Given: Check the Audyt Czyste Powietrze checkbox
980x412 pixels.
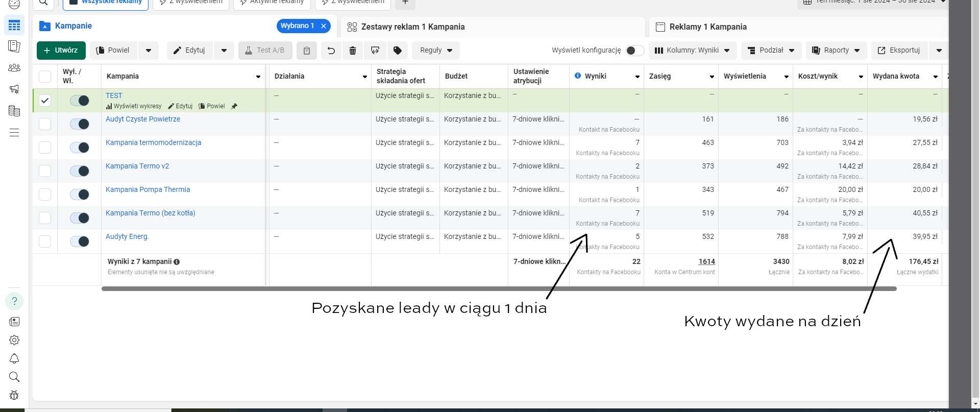Looking at the screenshot, I should click(45, 124).
